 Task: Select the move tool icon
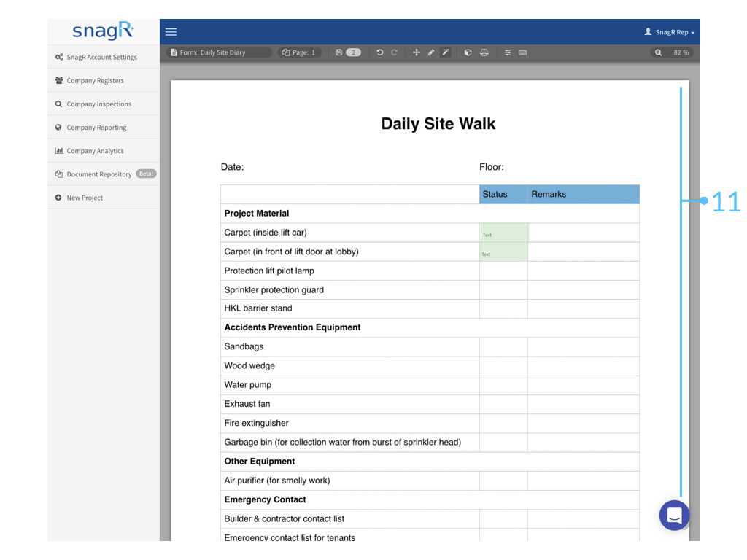click(417, 52)
